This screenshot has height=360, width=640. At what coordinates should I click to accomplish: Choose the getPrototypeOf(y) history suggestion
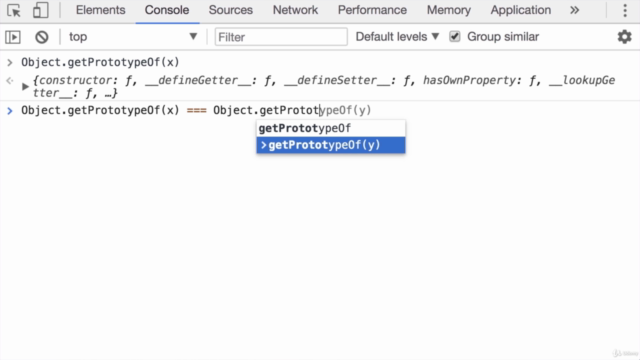pyautogui.click(x=331, y=145)
